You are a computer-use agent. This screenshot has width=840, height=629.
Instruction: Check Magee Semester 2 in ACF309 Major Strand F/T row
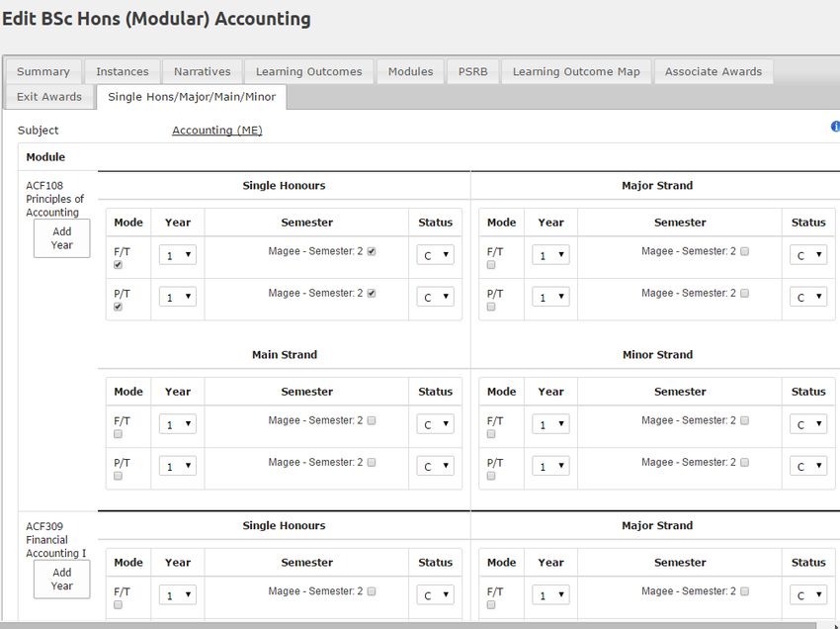point(744,591)
